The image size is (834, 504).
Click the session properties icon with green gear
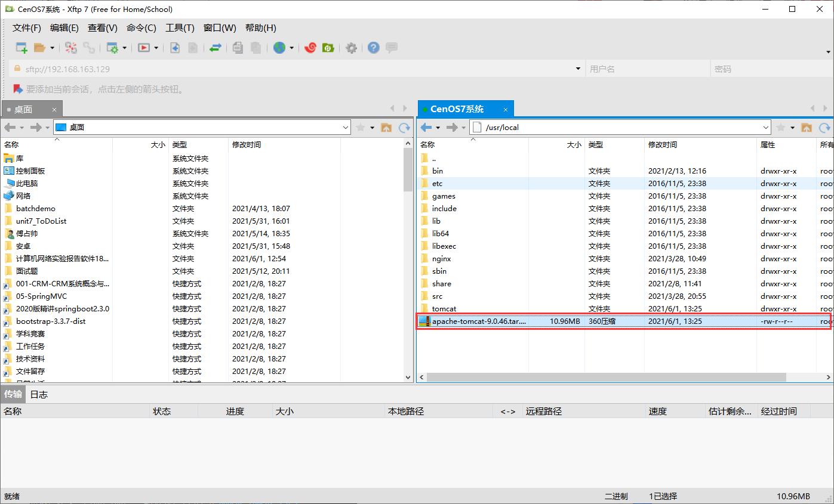click(x=112, y=48)
